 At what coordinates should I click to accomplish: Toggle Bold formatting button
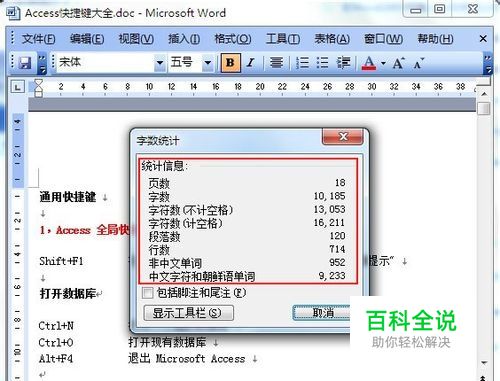230,62
